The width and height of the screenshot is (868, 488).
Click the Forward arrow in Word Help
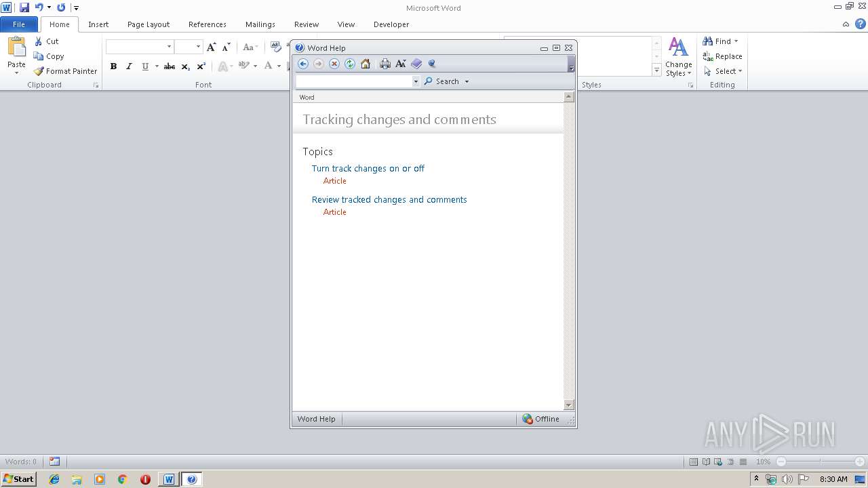(319, 64)
